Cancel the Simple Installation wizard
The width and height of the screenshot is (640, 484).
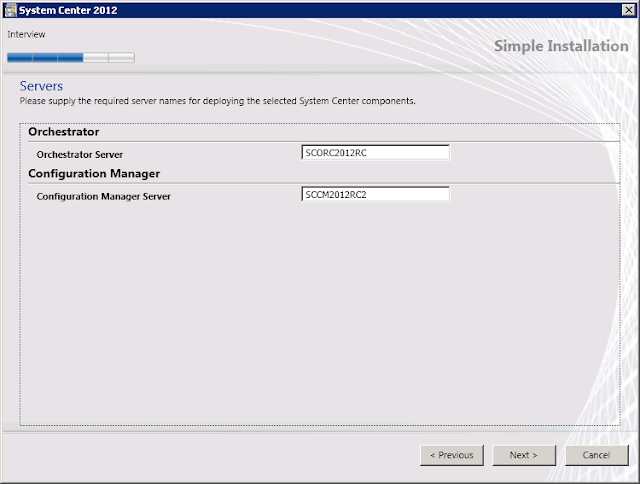(x=596, y=455)
